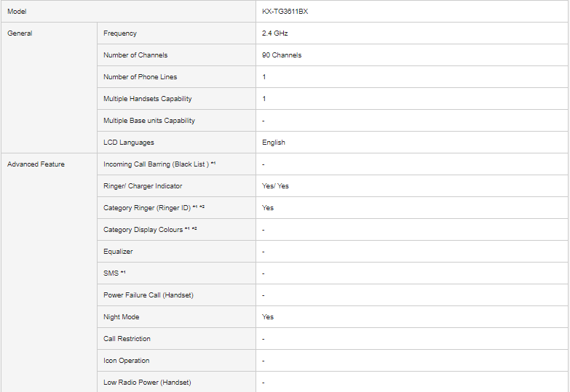The width and height of the screenshot is (570, 392).
Task: Select the Power Failure Call (Handset) label
Action: pyautogui.click(x=149, y=295)
